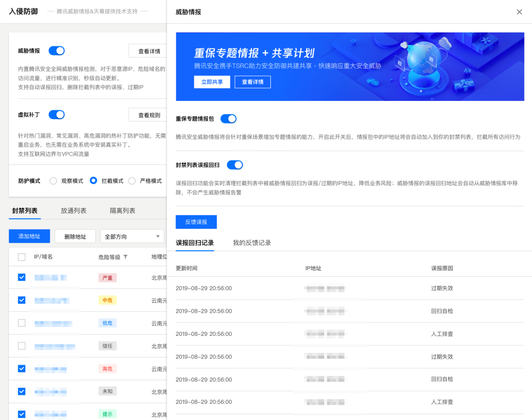Select 观察模式 radio button

click(53, 181)
